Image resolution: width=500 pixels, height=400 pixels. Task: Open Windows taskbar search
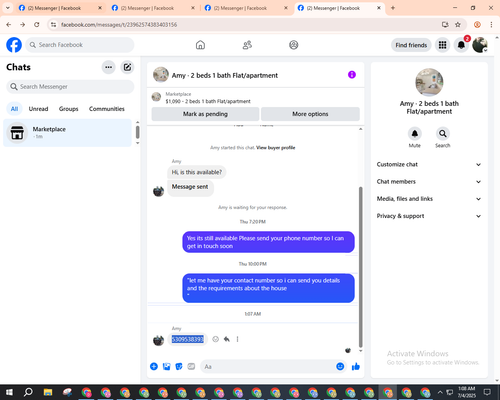tap(28, 392)
